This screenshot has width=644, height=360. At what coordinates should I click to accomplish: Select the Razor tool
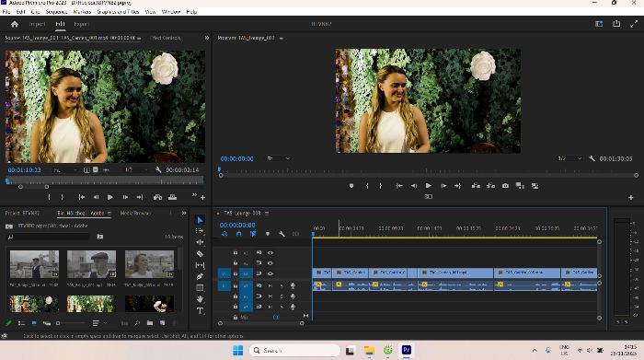(200, 254)
